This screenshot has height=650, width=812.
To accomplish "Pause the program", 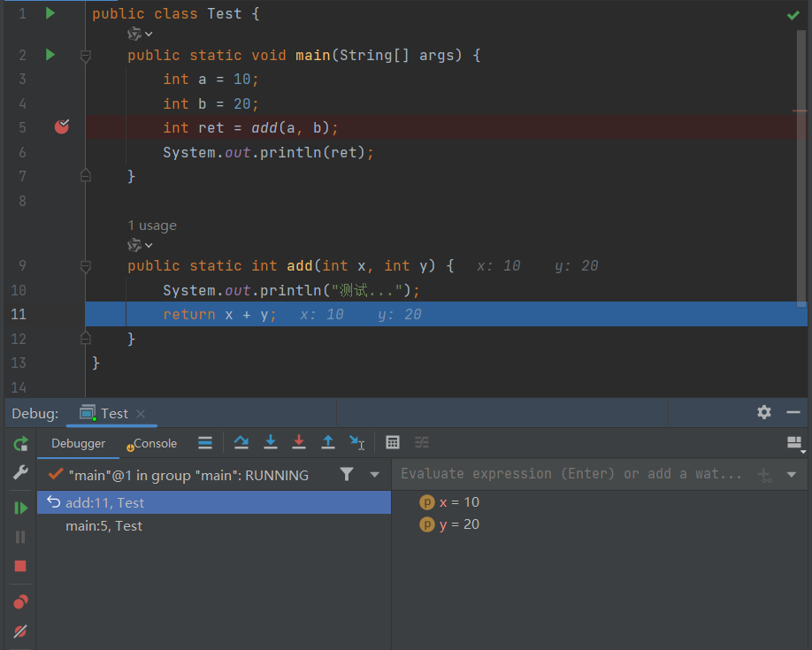I will coord(20,537).
